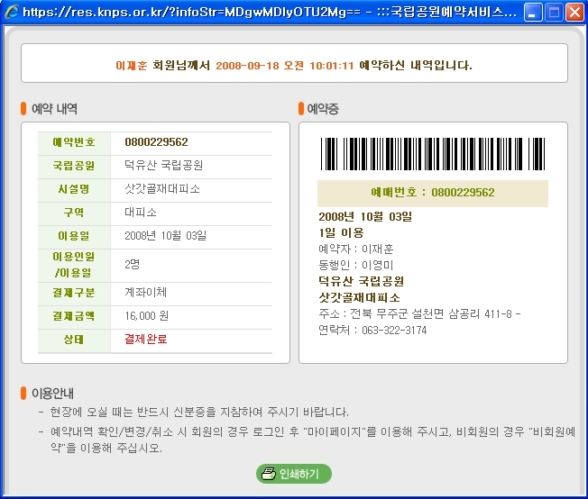
Task: Click orange marker beside 이용안내 heading
Action: pyautogui.click(x=23, y=393)
